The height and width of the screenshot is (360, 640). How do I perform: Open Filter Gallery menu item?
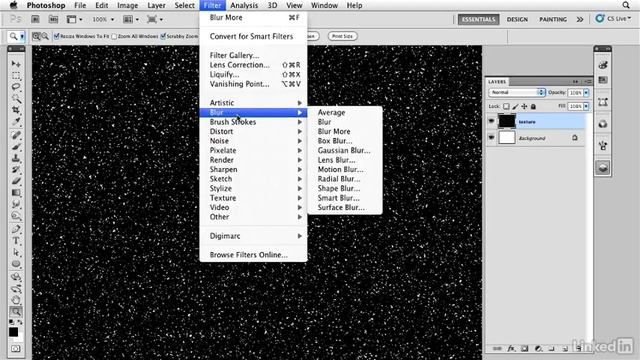(x=253, y=56)
